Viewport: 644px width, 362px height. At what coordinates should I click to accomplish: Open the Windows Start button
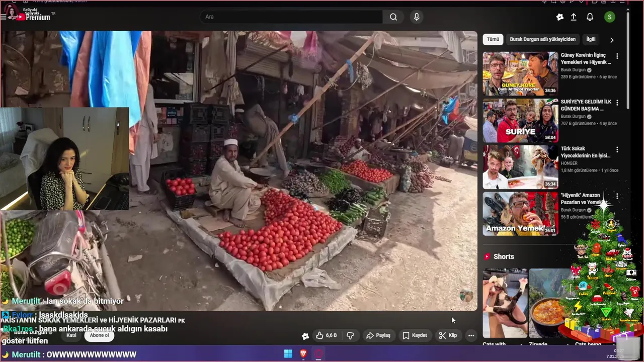coord(288,353)
